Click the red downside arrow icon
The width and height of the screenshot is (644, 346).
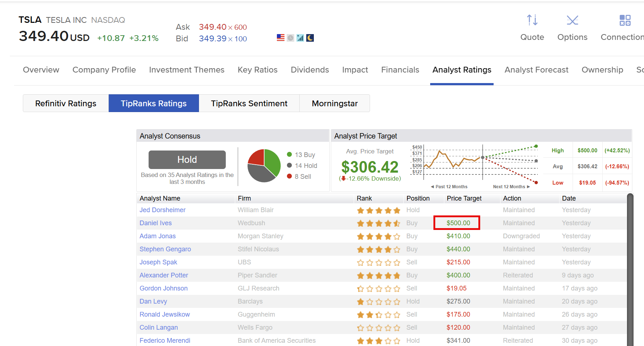[x=344, y=178]
